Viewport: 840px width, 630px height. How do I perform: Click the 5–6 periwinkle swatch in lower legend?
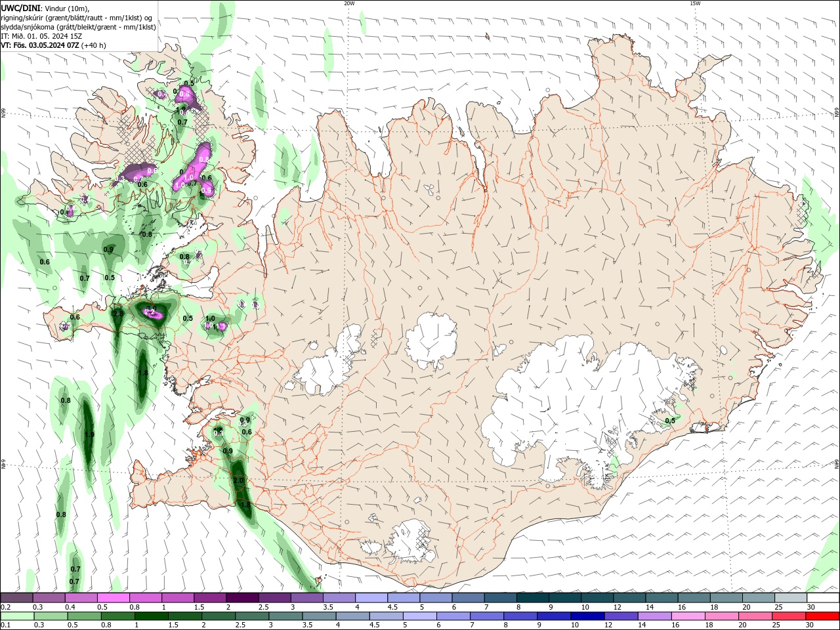point(419,616)
